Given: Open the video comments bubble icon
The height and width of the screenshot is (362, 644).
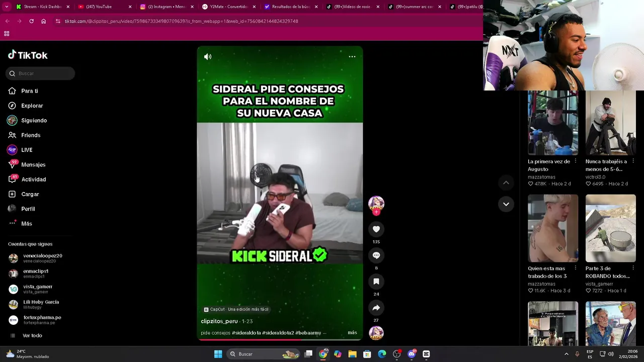Looking at the screenshot, I should [x=376, y=255].
